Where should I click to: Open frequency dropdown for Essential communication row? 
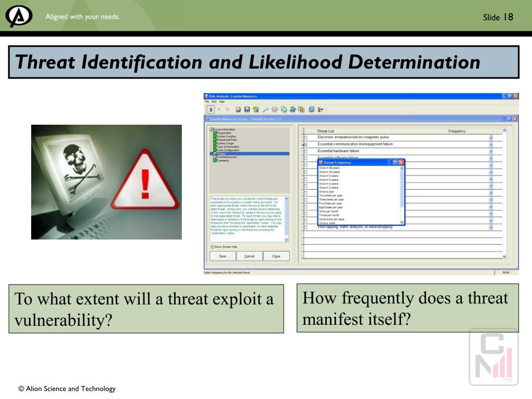(491, 144)
